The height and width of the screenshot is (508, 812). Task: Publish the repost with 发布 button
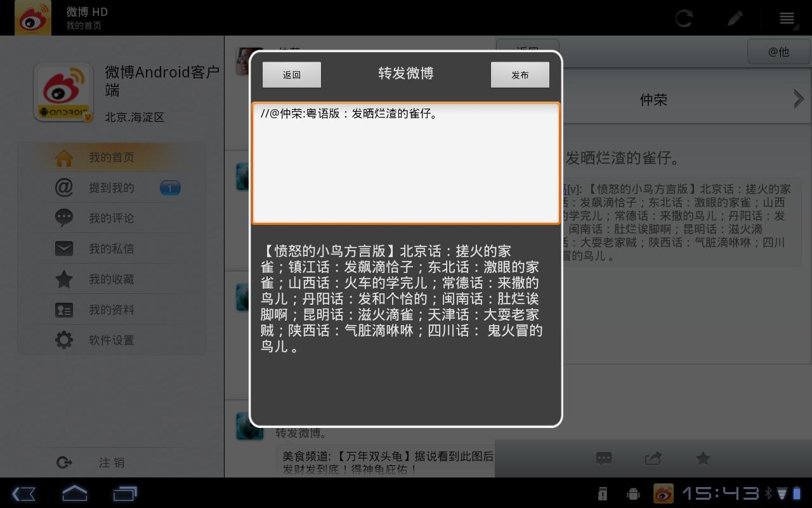pyautogui.click(x=520, y=74)
